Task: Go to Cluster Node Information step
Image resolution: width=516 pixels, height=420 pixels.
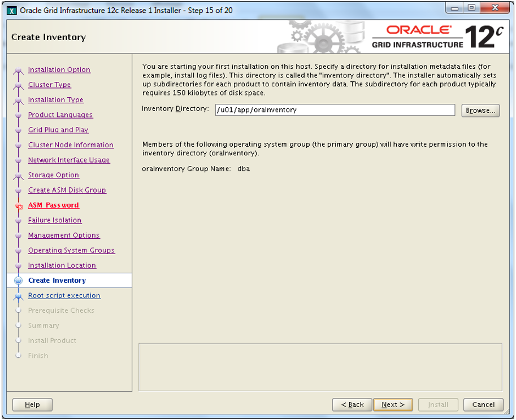Action: pyautogui.click(x=71, y=145)
